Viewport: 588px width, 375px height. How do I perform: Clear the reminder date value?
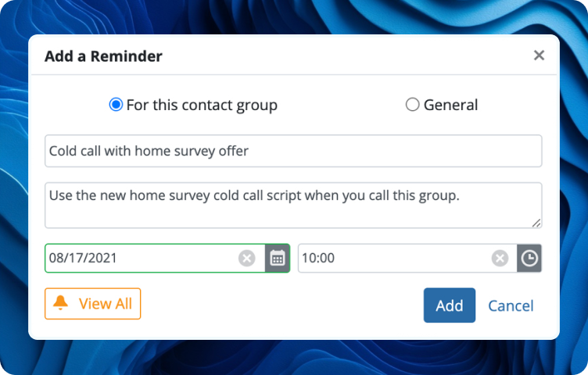pos(247,258)
